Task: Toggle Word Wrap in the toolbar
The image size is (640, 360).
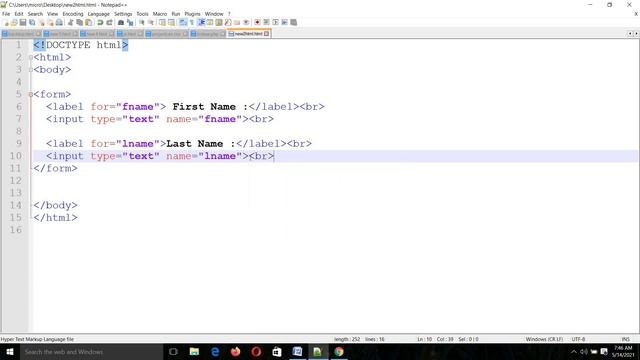Action: (x=183, y=22)
